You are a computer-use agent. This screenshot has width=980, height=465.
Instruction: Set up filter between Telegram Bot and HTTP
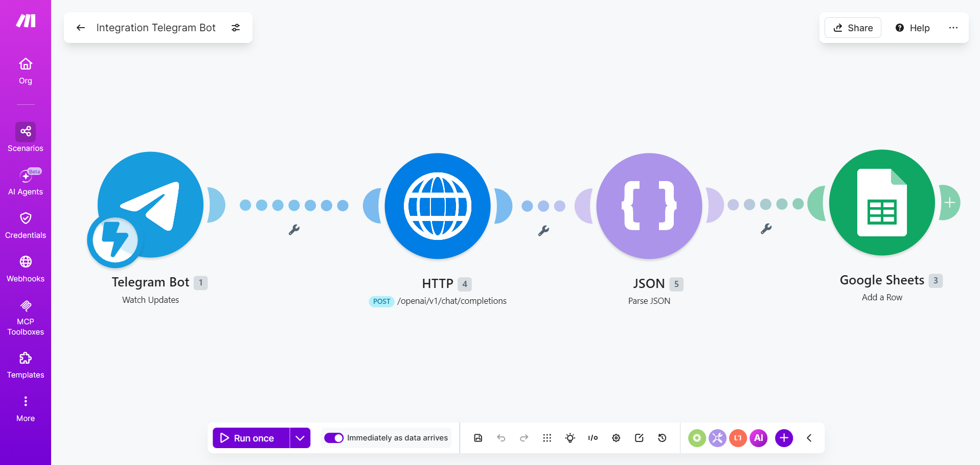tap(294, 230)
